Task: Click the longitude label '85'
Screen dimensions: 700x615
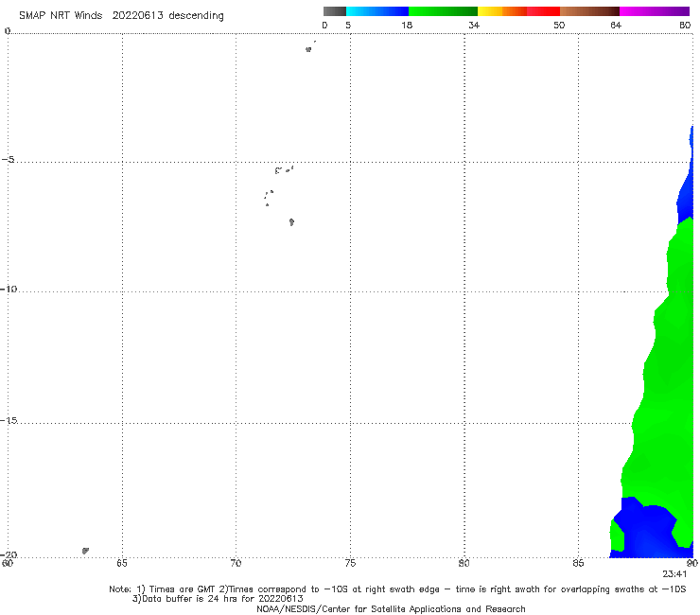Action: (578, 563)
